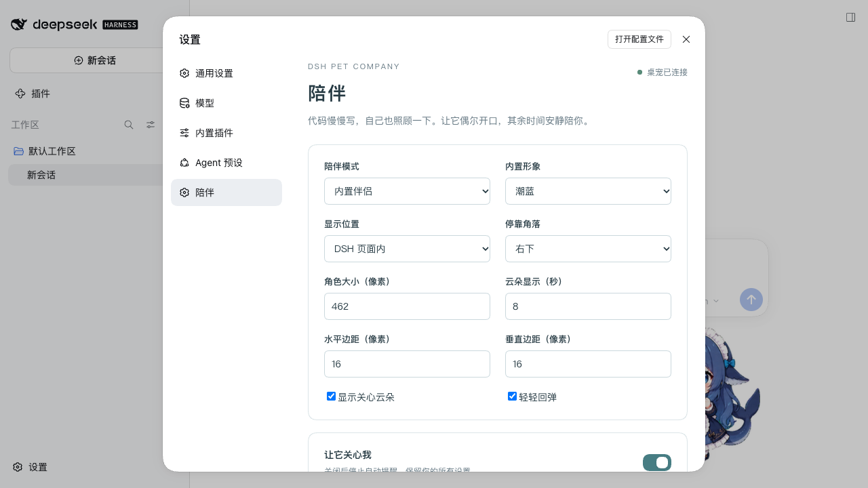Open 插件 in the left sidebar

[85, 94]
